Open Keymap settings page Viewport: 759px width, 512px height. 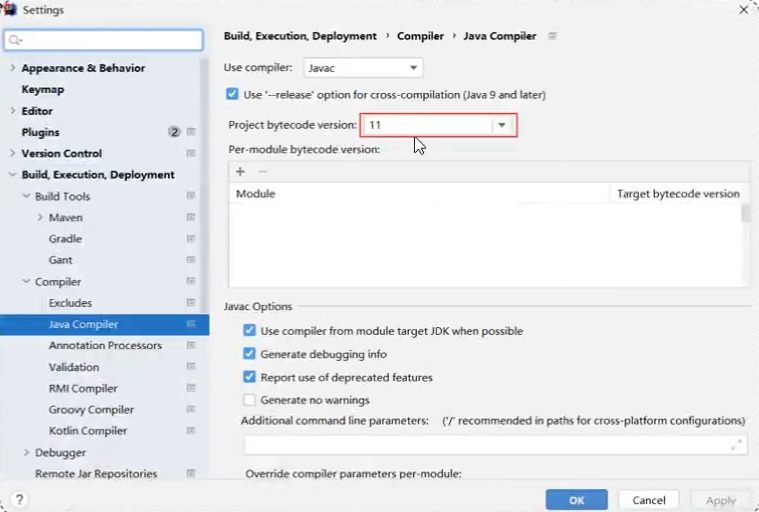(43, 90)
